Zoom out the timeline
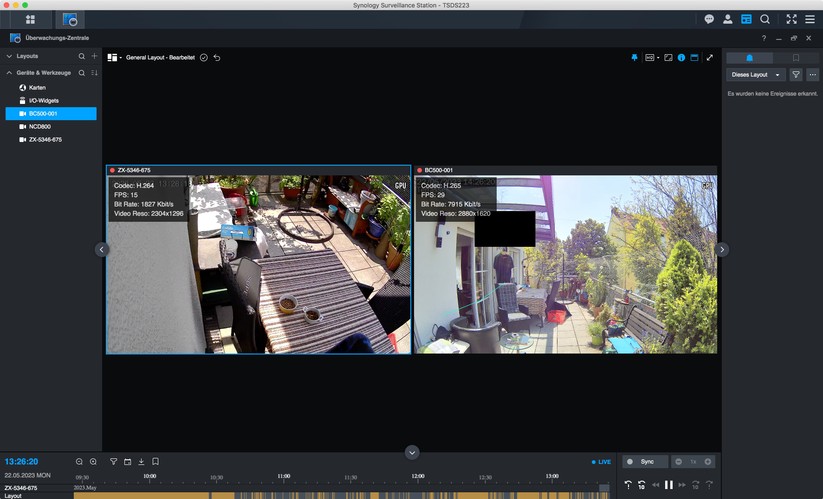Image resolution: width=823 pixels, height=499 pixels. pos(79,462)
